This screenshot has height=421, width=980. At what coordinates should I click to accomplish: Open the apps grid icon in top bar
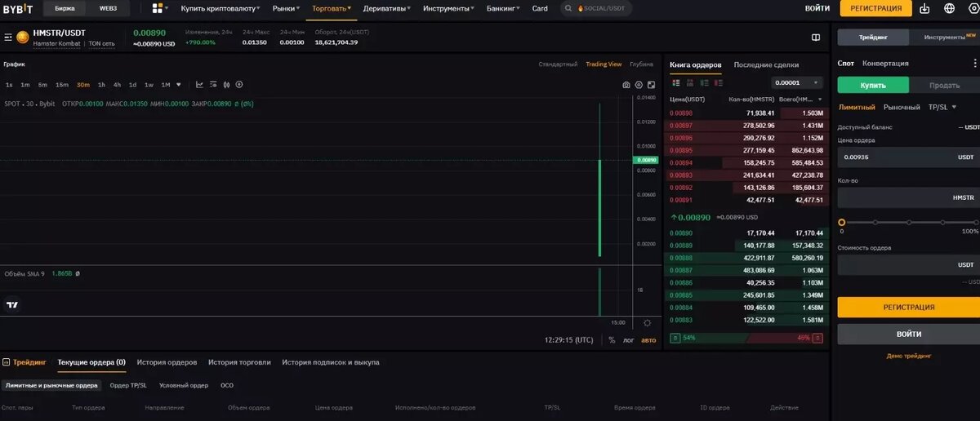pyautogui.click(x=158, y=8)
